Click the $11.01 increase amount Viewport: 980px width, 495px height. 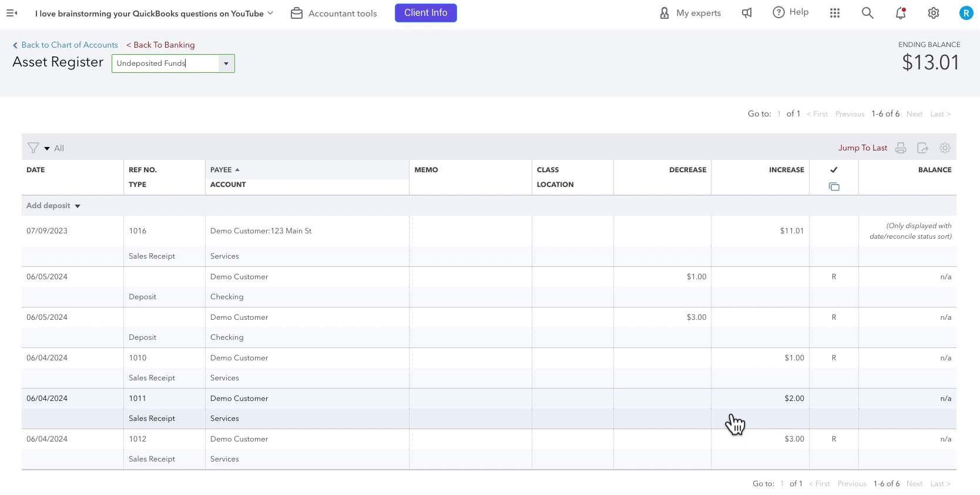point(792,231)
